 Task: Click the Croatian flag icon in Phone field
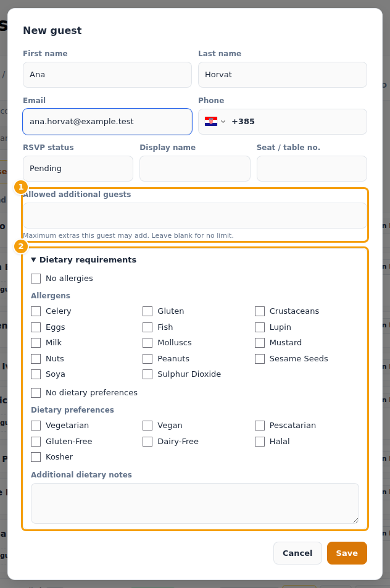(x=211, y=122)
